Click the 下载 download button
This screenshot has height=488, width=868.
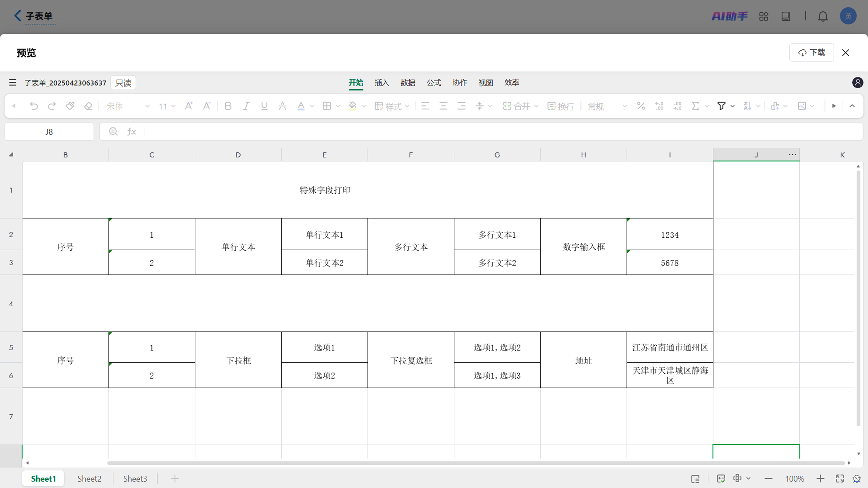pyautogui.click(x=811, y=52)
